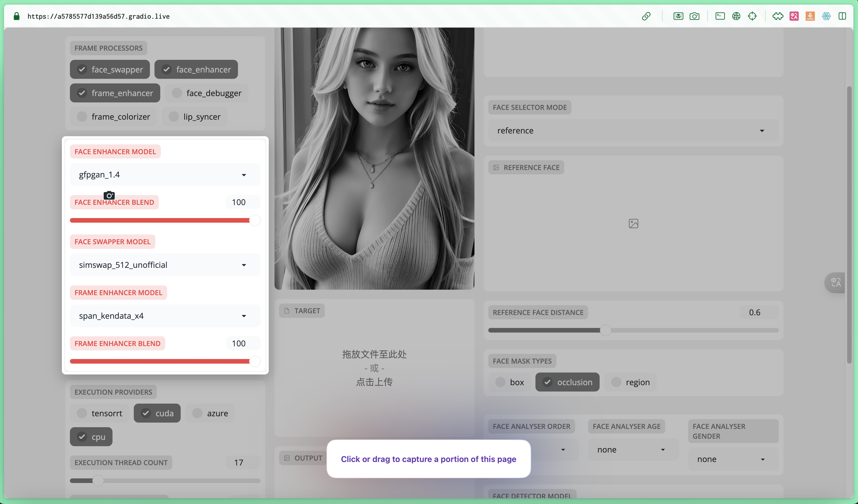This screenshot has width=858, height=504.
Task: Enable the face_debugger frame processor
Action: point(207,93)
